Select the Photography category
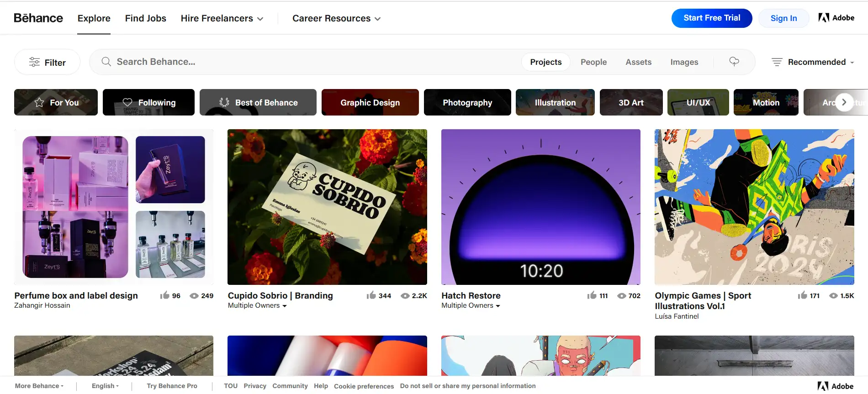 pos(467,102)
